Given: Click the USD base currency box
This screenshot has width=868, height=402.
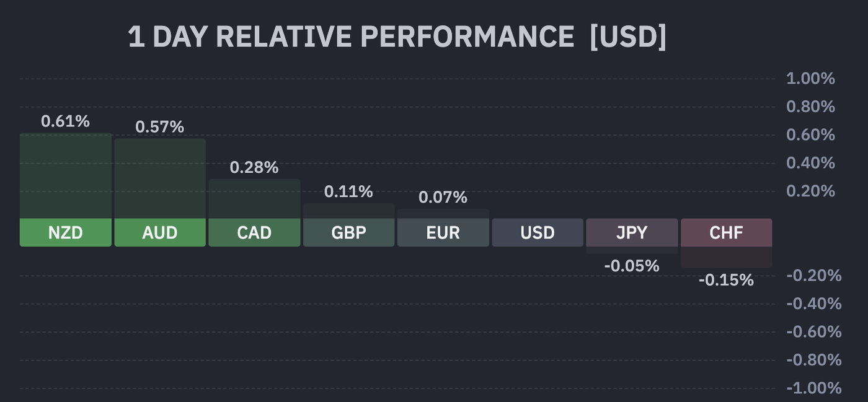Looking at the screenshot, I should tap(538, 233).
